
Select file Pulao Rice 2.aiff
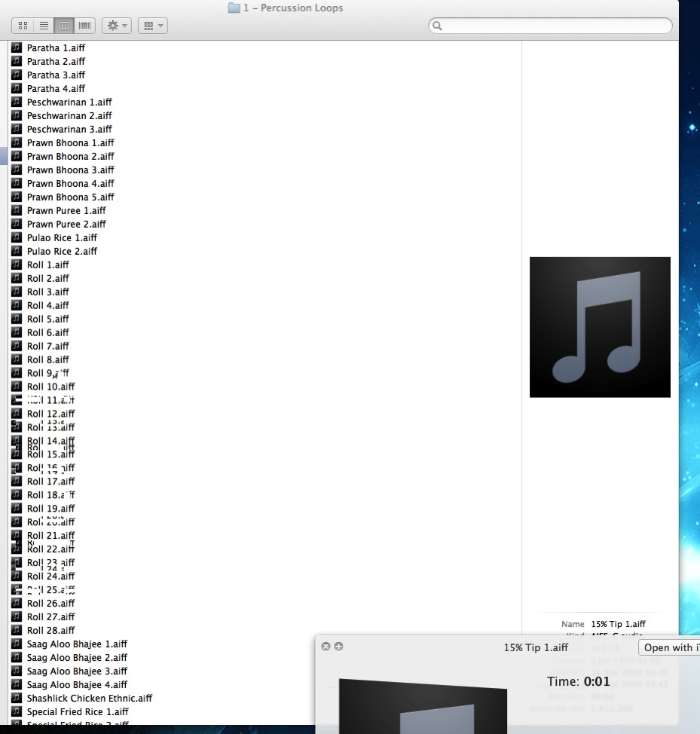62,252
